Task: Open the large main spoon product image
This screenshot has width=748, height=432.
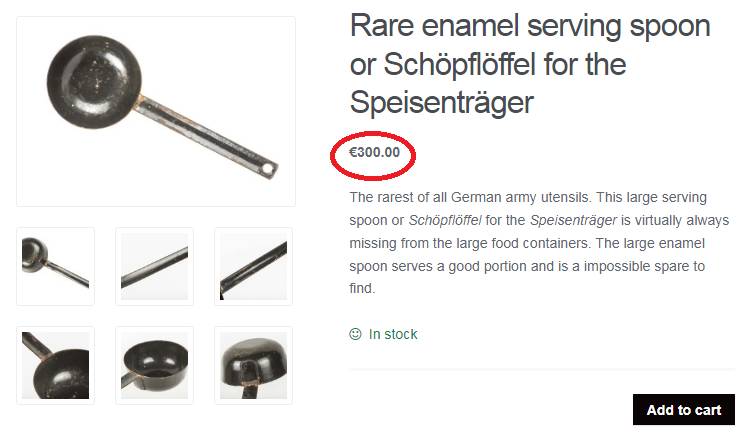Action: coord(156,111)
